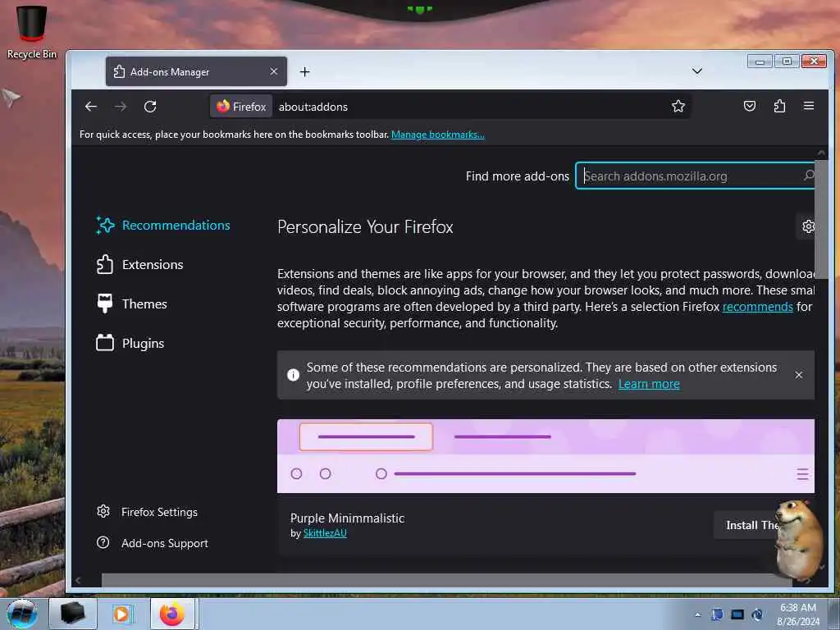The width and height of the screenshot is (840, 630).
Task: Open the Manage bookmarks link
Action: (438, 135)
